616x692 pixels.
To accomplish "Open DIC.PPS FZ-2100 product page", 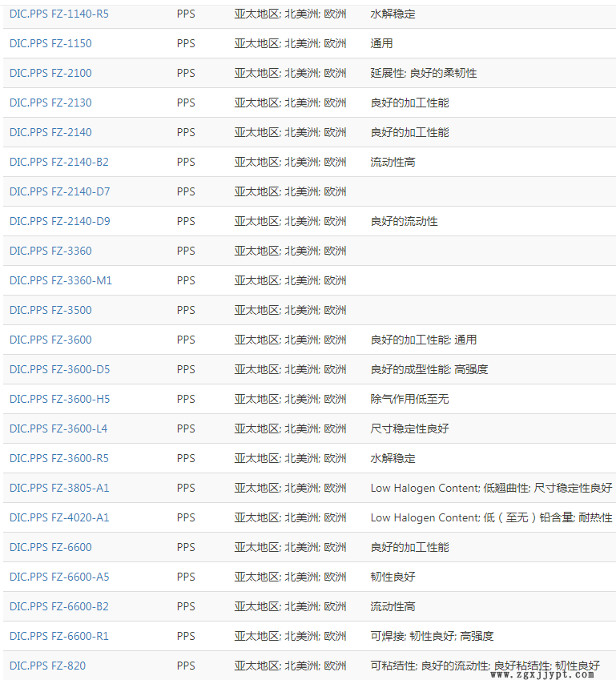I will click(x=50, y=73).
